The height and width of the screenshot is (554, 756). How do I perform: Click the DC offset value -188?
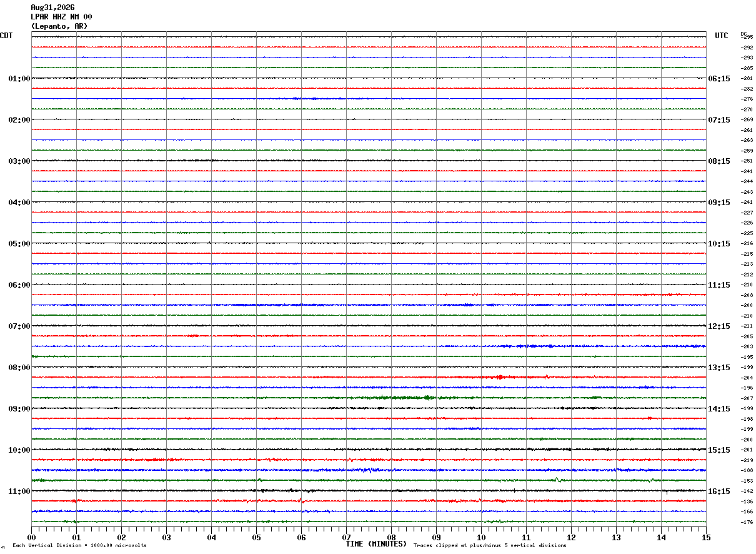[x=747, y=470]
